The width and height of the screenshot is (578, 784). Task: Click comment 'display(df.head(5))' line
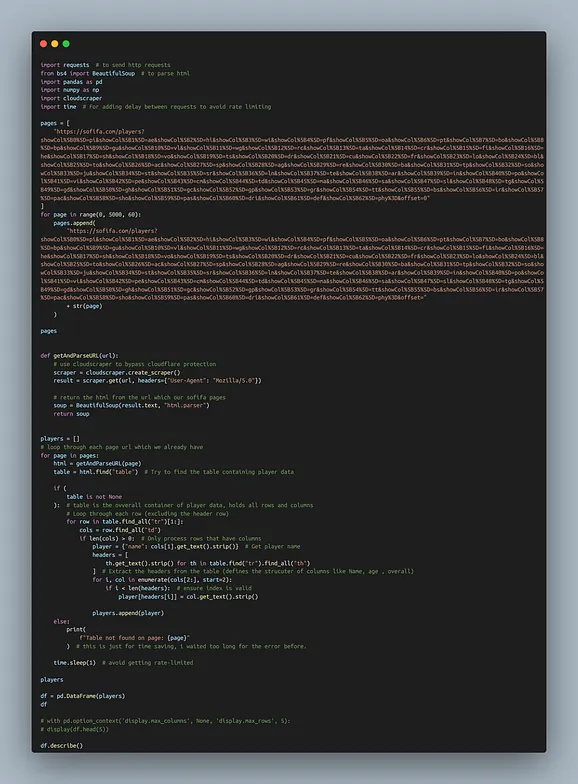74,729
